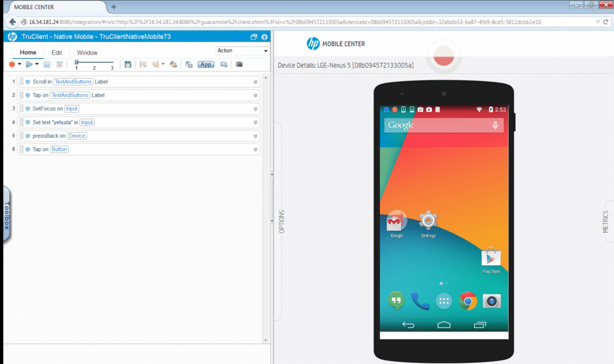Open the Google folder on the phone home screen
The width and height of the screenshot is (614, 364).
pos(397,224)
